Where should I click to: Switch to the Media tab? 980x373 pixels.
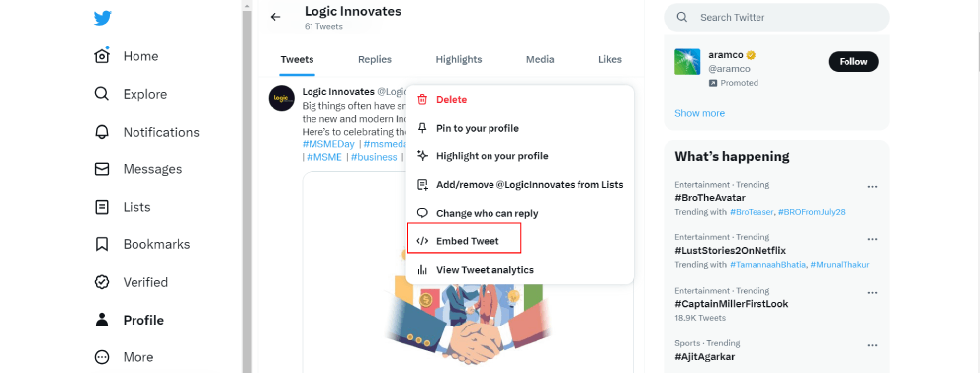540,60
